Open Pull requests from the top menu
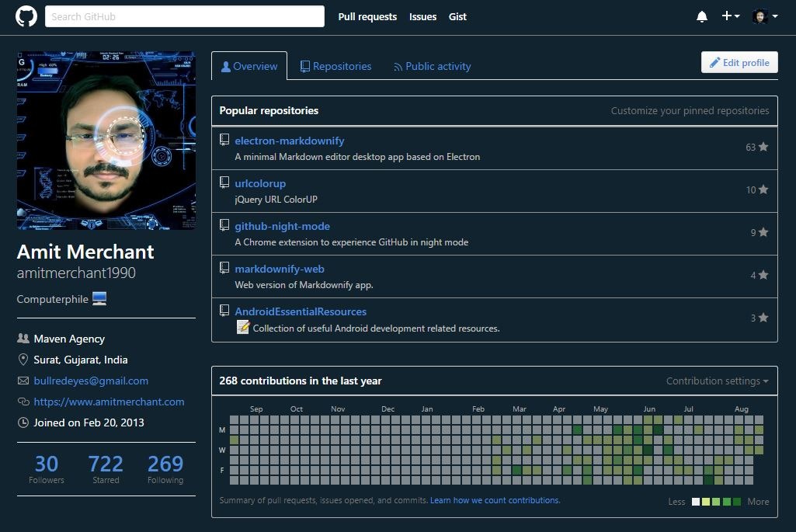 click(x=367, y=16)
